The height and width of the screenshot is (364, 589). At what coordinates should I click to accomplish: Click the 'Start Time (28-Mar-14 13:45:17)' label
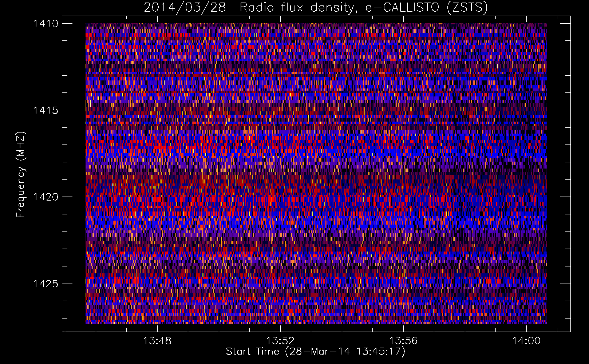[316, 352]
